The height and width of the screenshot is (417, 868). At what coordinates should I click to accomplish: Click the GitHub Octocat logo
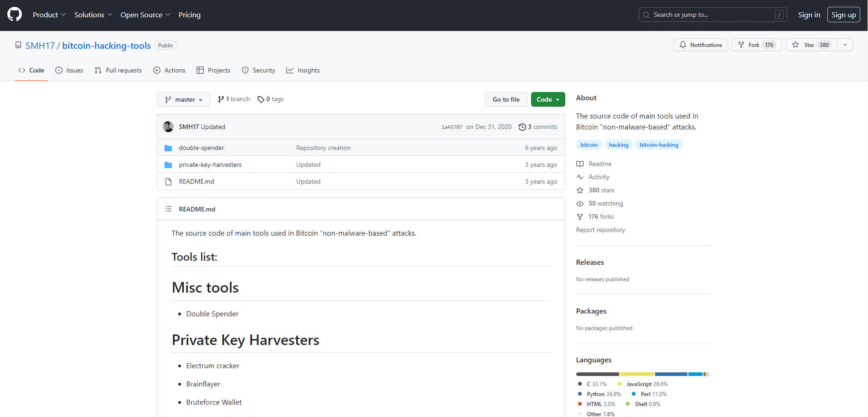(x=15, y=15)
